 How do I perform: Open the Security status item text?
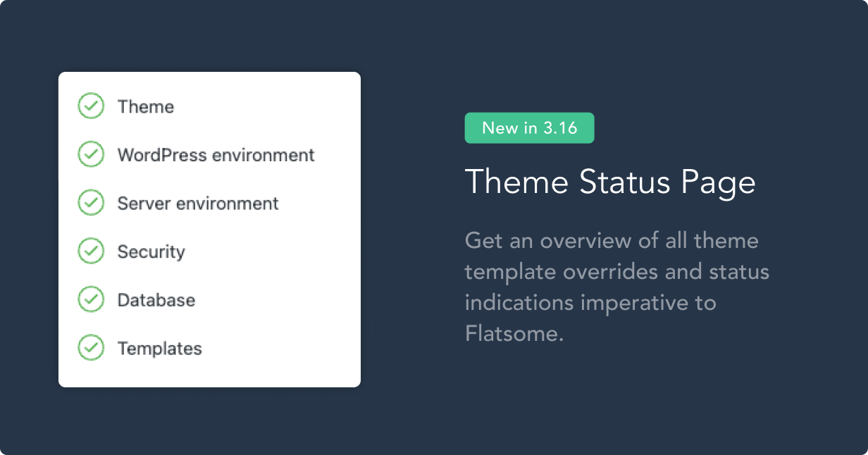(151, 252)
